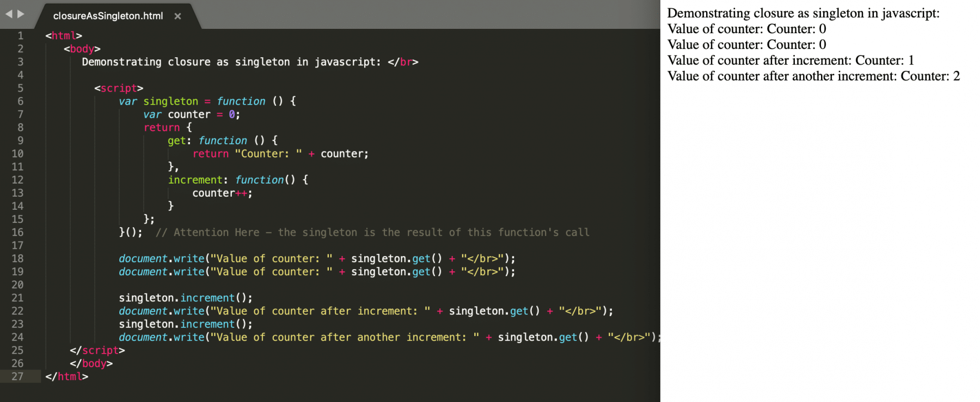
Task: Click the closing html tag on line 27
Action: click(x=66, y=376)
